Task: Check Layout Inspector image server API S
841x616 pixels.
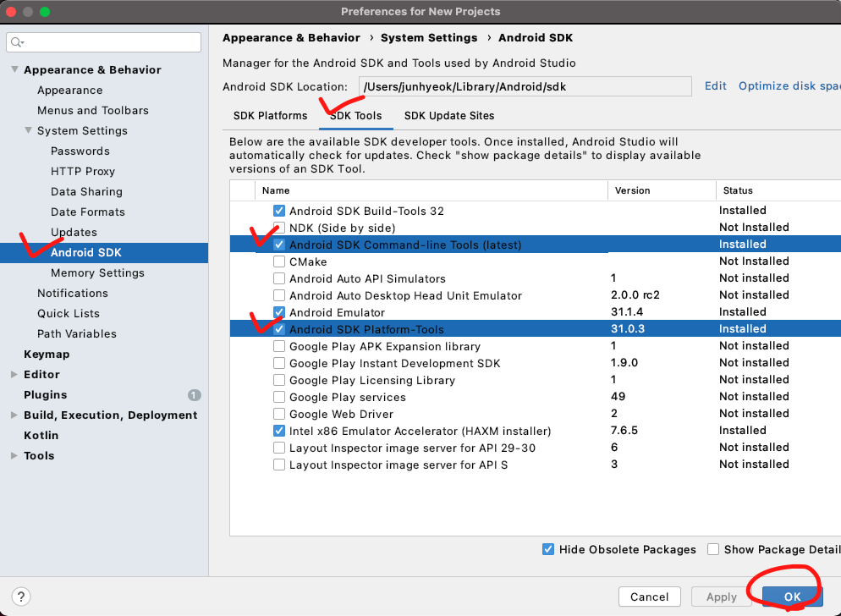Action: tap(279, 465)
